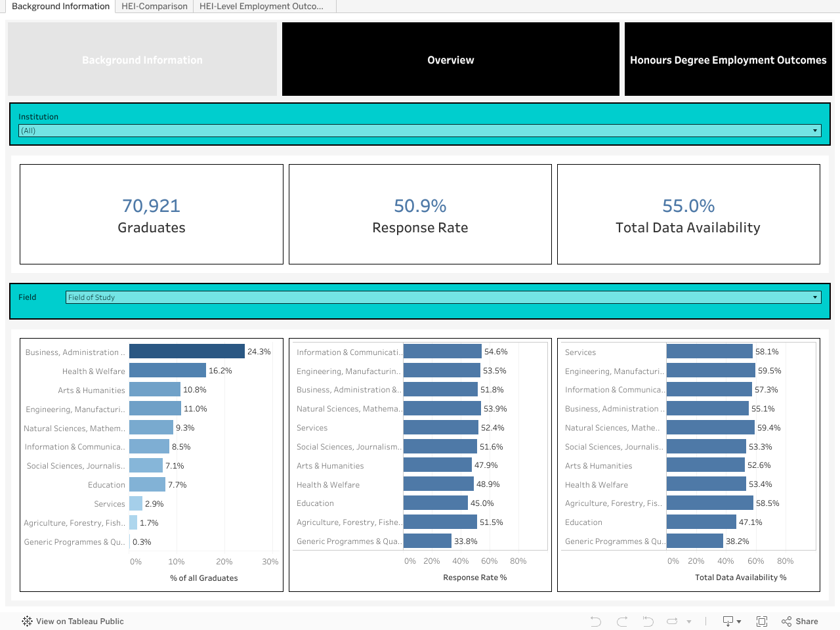Image resolution: width=840 pixels, height=630 pixels.
Task: Select the Background Information tab
Action: tap(60, 7)
